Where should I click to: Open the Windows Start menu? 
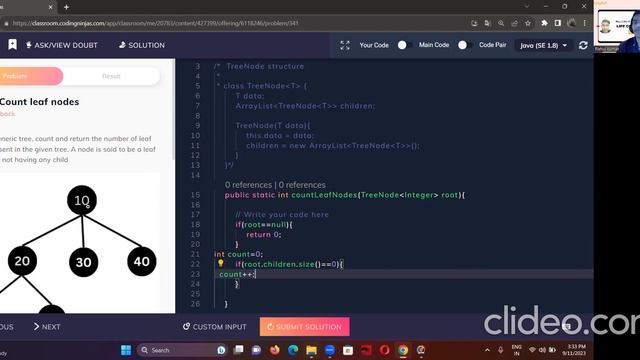tap(126, 350)
